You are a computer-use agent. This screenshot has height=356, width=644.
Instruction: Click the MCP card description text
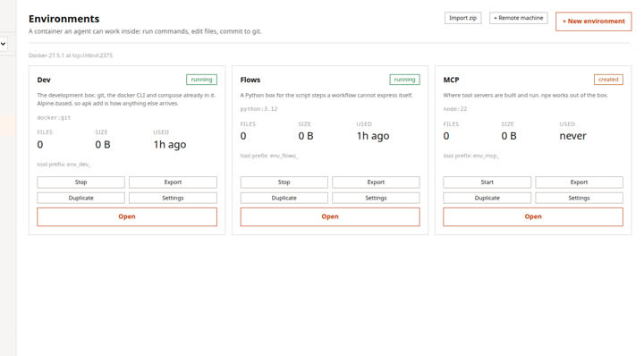point(526,96)
